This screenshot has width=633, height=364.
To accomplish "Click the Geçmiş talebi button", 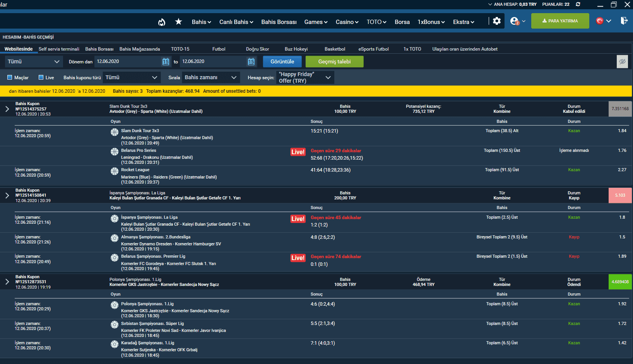I will click(335, 61).
